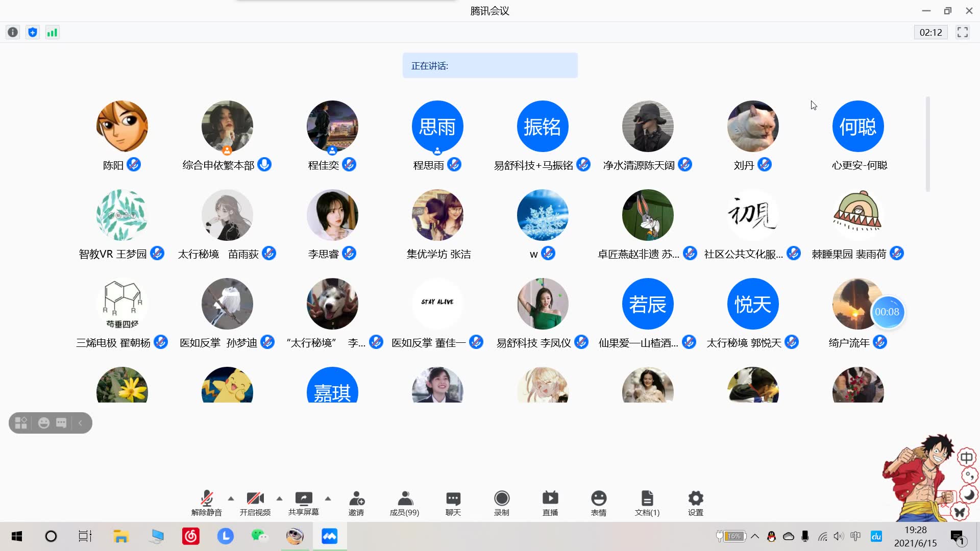Start recording with 录制
This screenshot has height=551, width=980.
pos(502,503)
